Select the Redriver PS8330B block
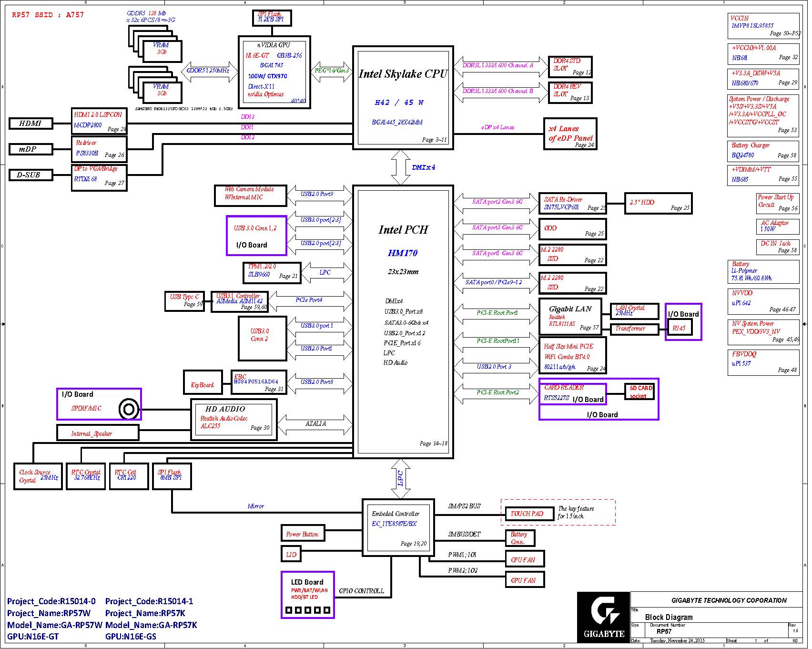 [x=99, y=149]
